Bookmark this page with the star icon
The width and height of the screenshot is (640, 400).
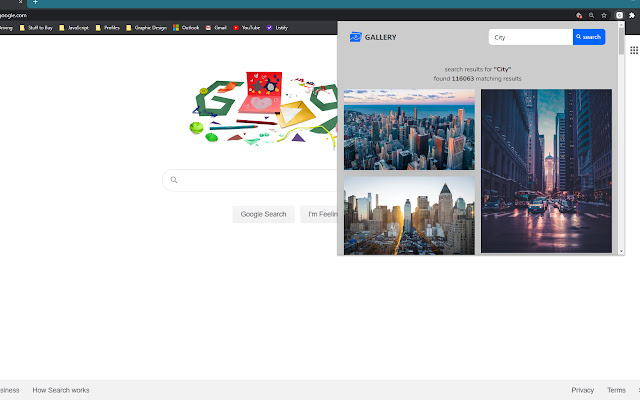[x=604, y=15]
